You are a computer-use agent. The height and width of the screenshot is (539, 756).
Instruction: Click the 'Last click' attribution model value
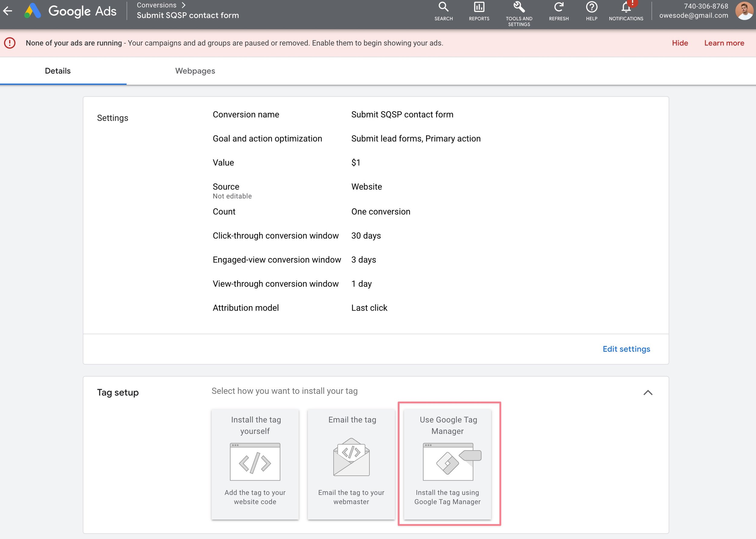pyautogui.click(x=369, y=308)
